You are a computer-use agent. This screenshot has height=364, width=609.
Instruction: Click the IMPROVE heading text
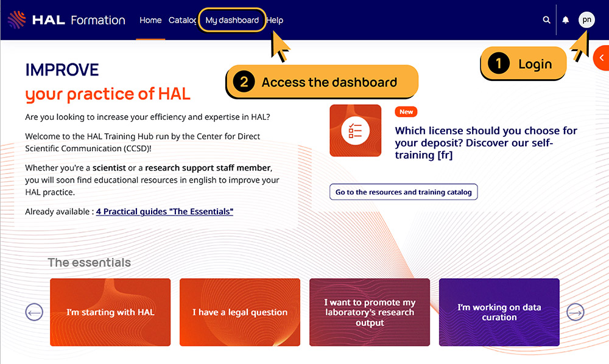(x=62, y=70)
